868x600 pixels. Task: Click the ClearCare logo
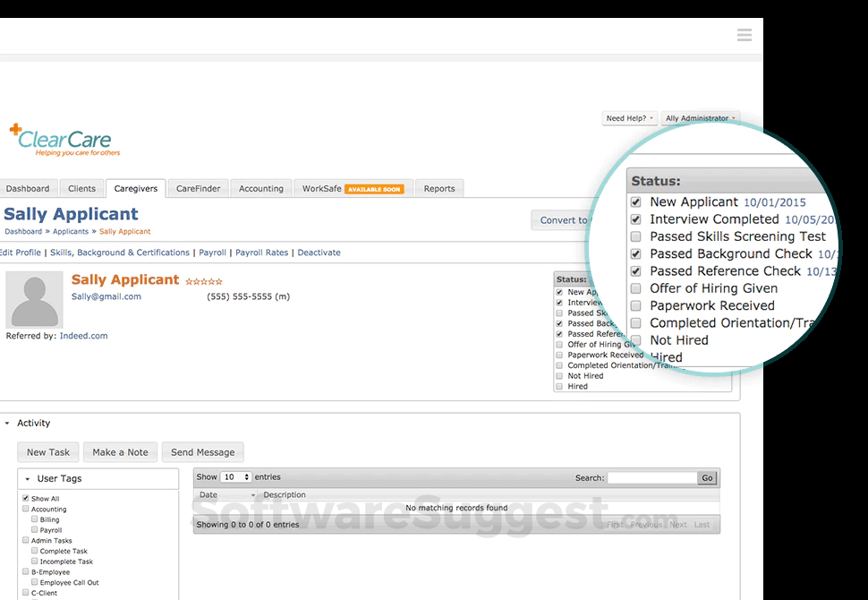click(x=63, y=141)
